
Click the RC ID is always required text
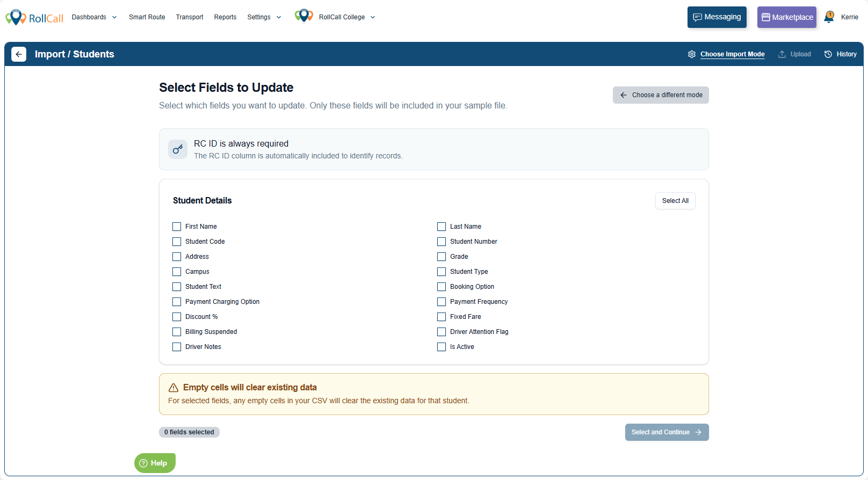[x=241, y=143]
